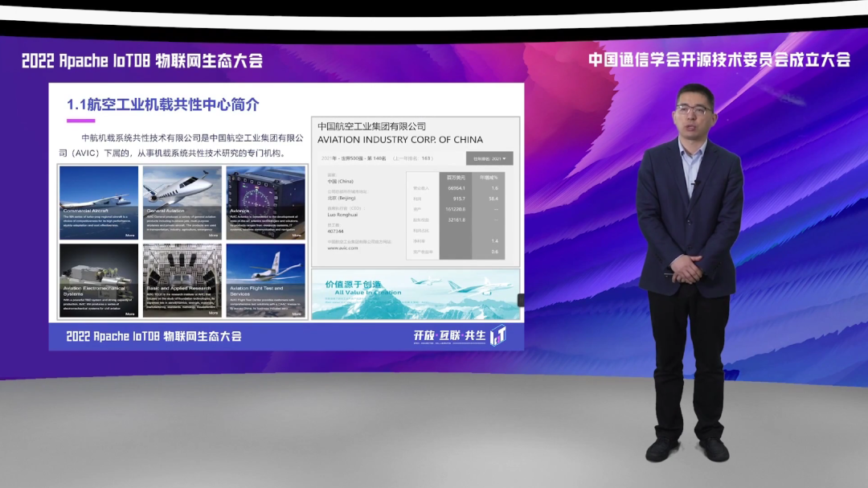Select the AVIATION INDUSTRY CORP. OF CHINA heading

click(x=399, y=140)
